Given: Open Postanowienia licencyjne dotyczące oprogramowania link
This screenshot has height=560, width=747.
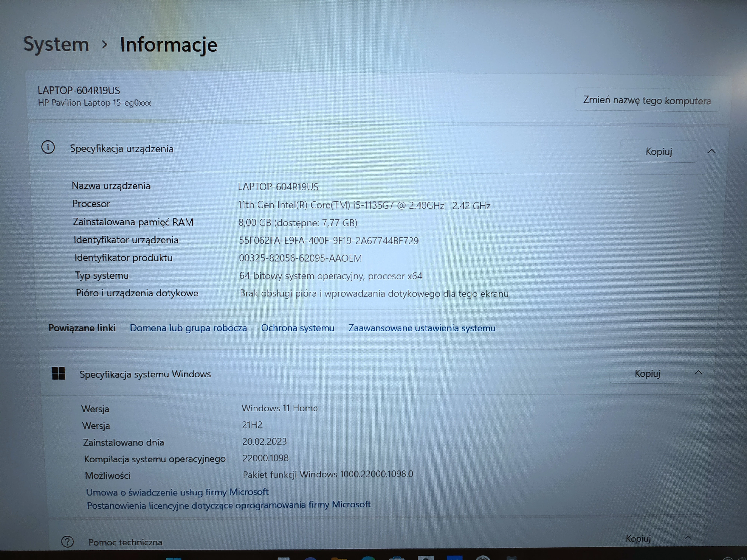Looking at the screenshot, I should point(229,505).
